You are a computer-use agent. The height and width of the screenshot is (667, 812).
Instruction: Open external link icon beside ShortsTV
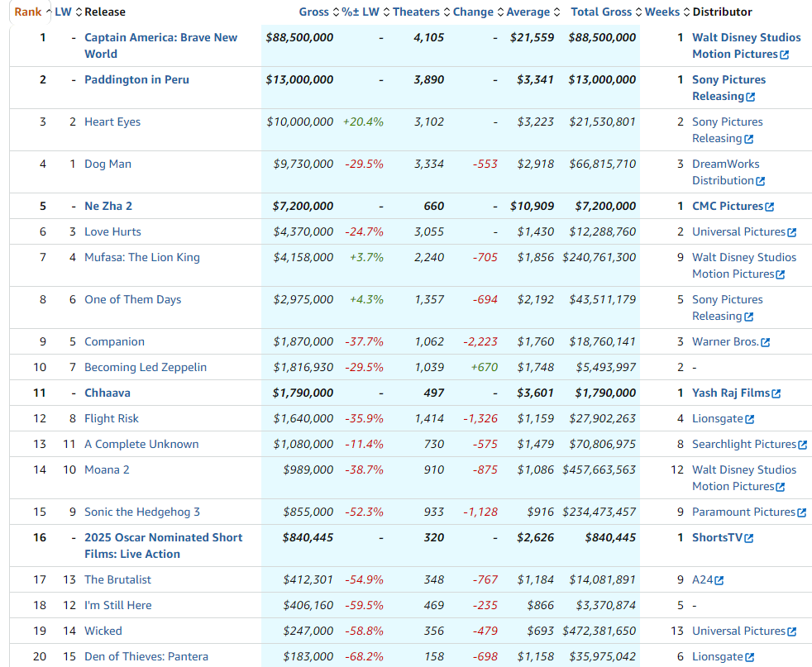[x=749, y=538]
